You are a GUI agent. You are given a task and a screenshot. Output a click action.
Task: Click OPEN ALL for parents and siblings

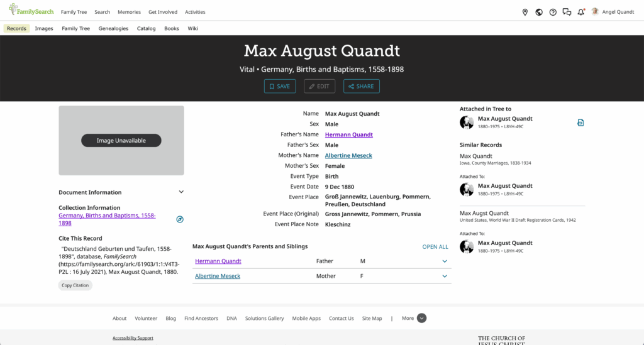(x=435, y=246)
